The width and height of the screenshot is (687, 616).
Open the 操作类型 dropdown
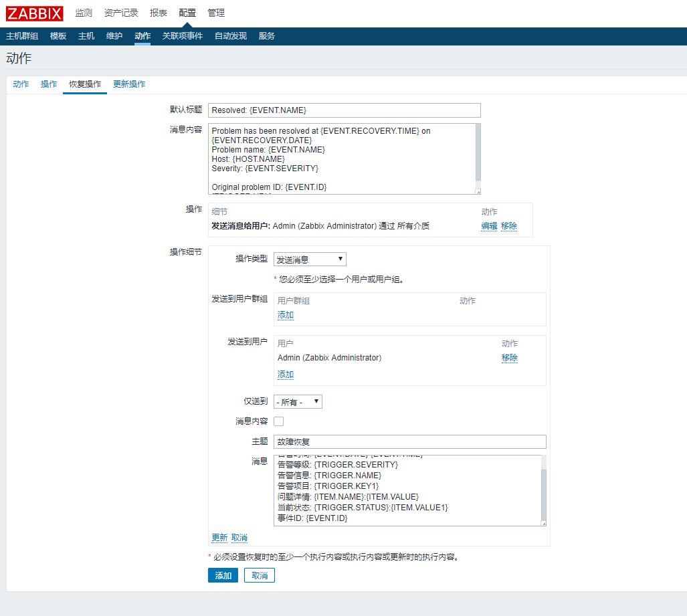(x=310, y=260)
